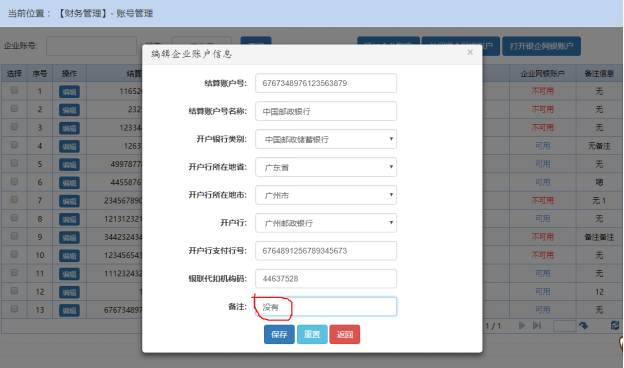Viewport: 624px width, 368px height.
Task: Open the 开户银行类别 dropdown
Action: click(326, 139)
